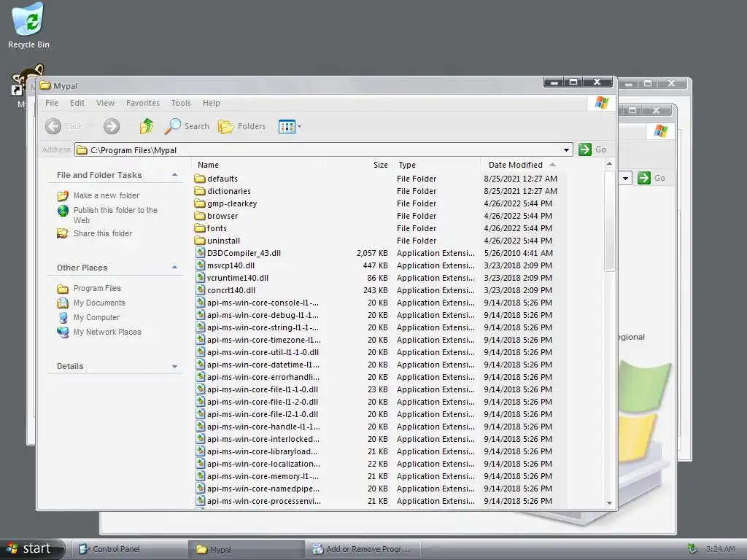Go up one folder level
This screenshot has width=747, height=560.
point(147,126)
